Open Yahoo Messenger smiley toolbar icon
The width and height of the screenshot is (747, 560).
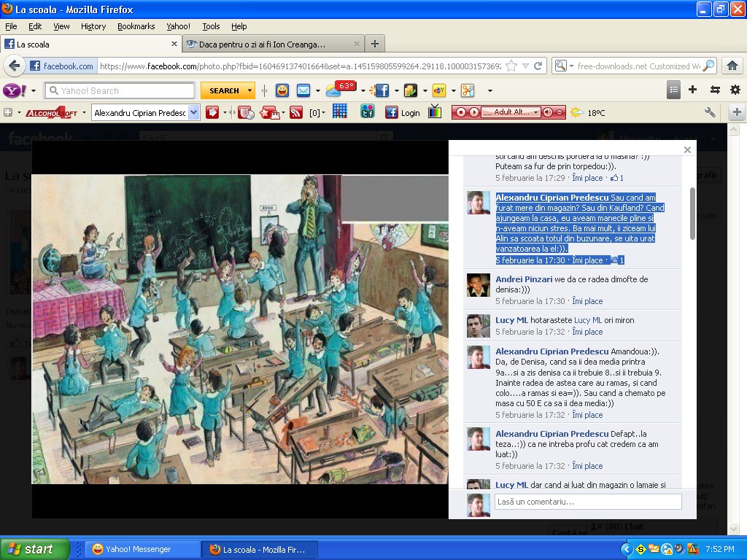coord(282,90)
